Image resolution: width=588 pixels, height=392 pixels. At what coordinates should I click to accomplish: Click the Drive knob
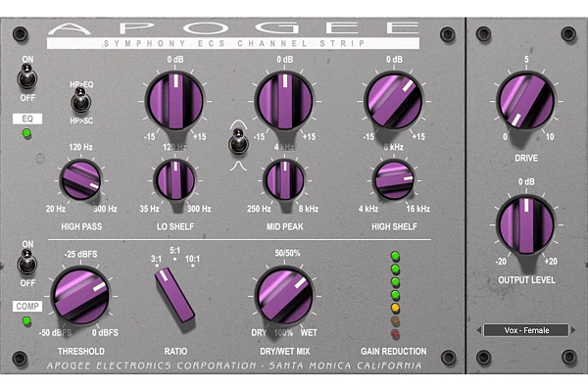click(525, 101)
